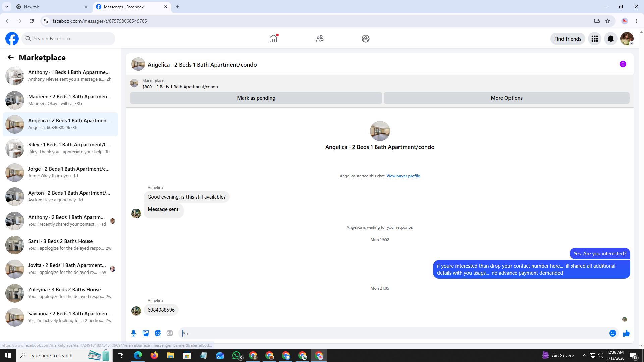This screenshot has height=362, width=644.
Task: Click More Options button
Action: tap(506, 98)
